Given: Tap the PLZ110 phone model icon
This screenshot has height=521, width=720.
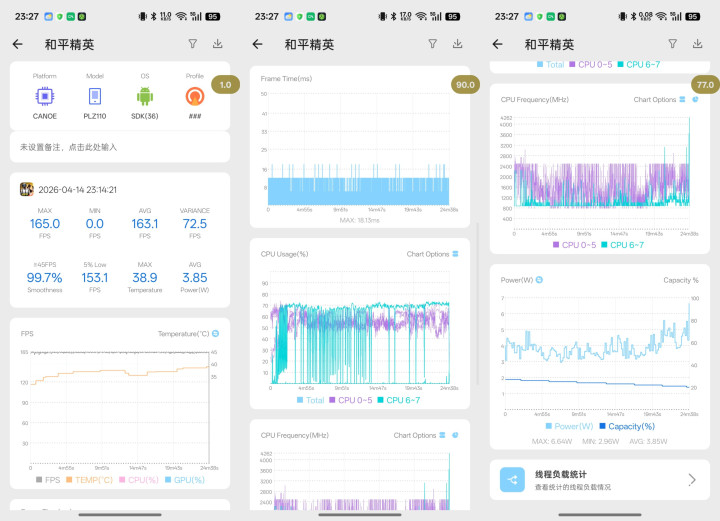Looking at the screenshot, I should tap(95, 97).
